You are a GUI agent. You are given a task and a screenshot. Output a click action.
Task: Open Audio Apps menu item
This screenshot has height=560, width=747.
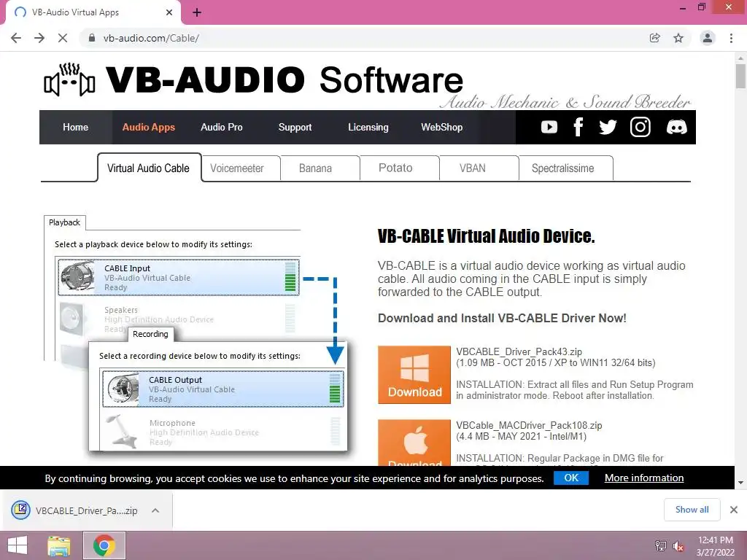click(x=149, y=127)
